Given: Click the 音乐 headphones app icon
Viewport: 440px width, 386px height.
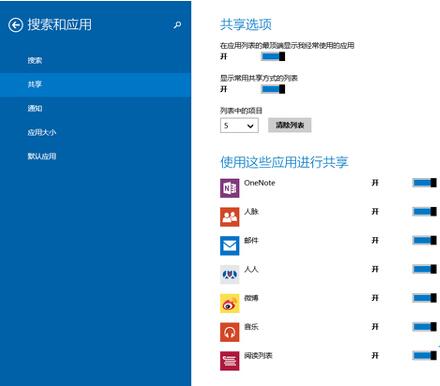Looking at the screenshot, I should point(229,332).
